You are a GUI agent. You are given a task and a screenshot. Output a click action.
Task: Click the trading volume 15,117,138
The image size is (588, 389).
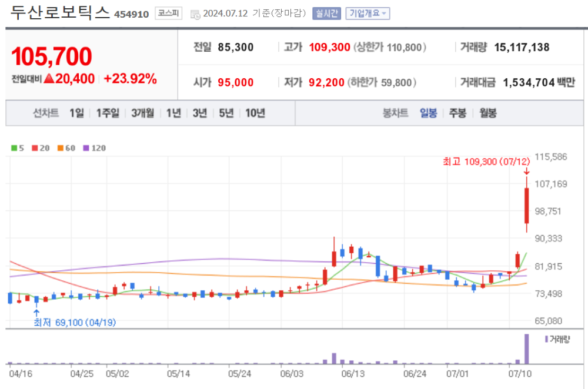point(522,47)
